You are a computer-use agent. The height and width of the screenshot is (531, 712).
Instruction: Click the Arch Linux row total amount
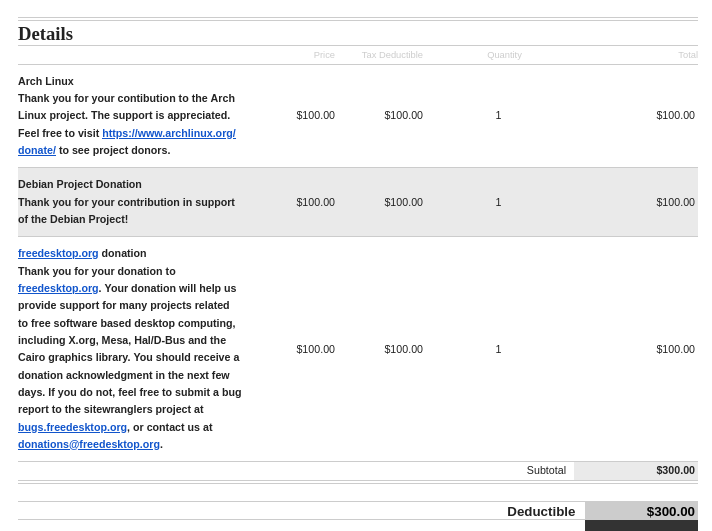[x=675, y=115]
